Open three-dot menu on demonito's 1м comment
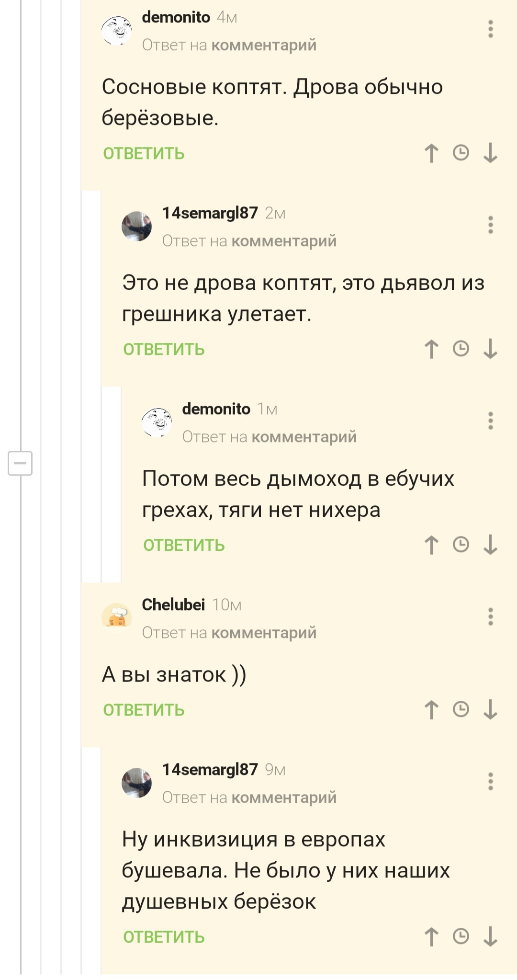 [x=490, y=421]
